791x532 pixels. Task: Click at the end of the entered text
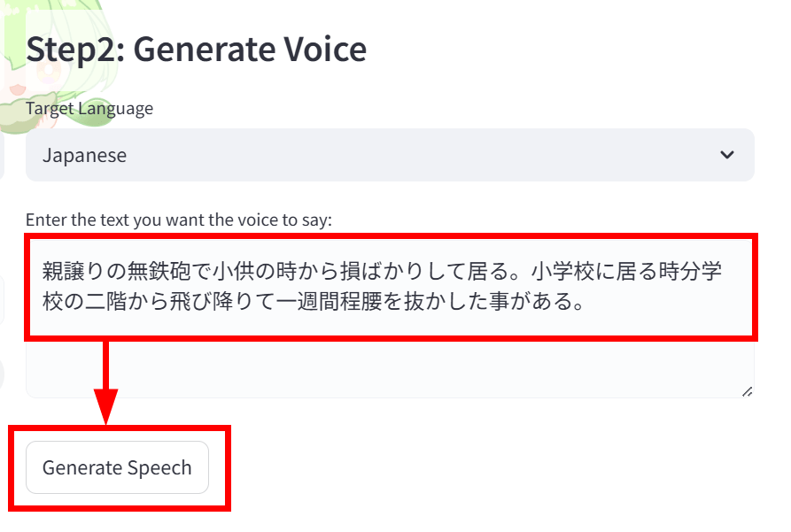point(583,304)
